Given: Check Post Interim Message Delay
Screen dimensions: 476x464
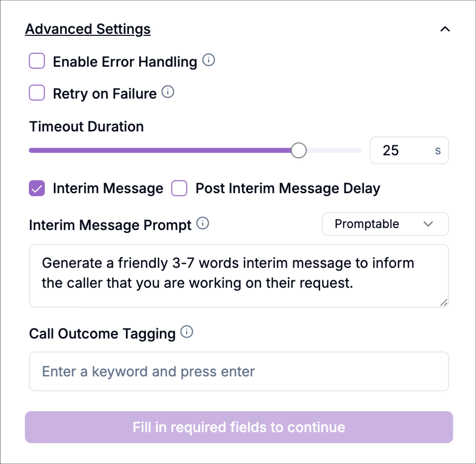Looking at the screenshot, I should click(x=179, y=188).
